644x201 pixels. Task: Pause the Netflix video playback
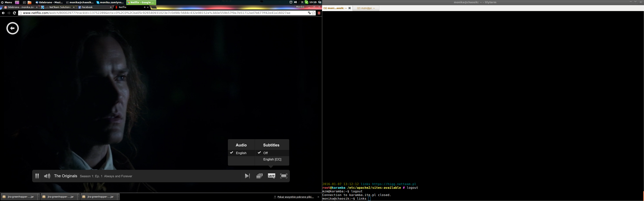click(x=37, y=176)
